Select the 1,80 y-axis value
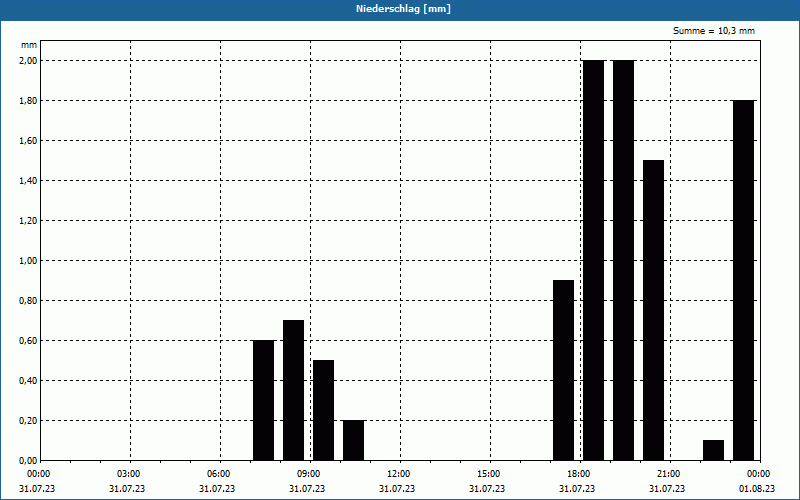The width and height of the screenshot is (800, 500). click(28, 101)
